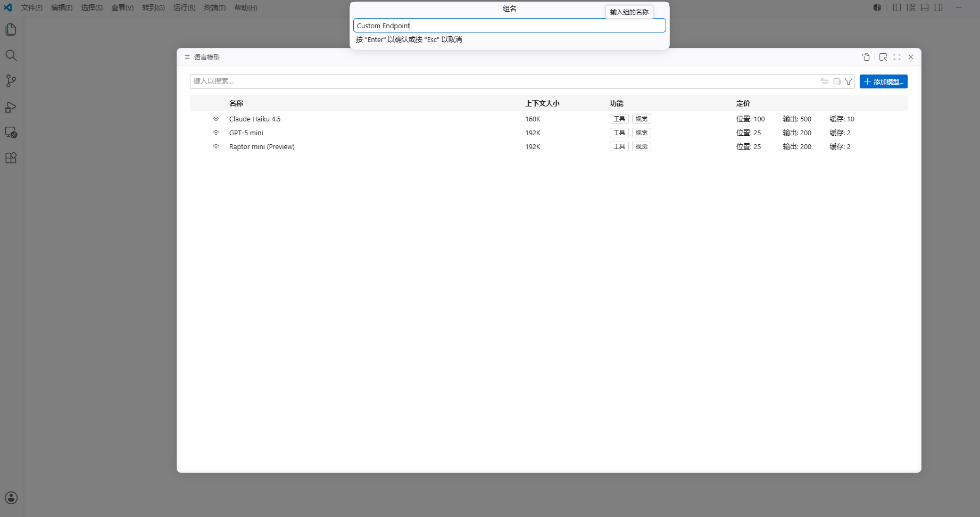Open the Extensions view

tap(11, 158)
